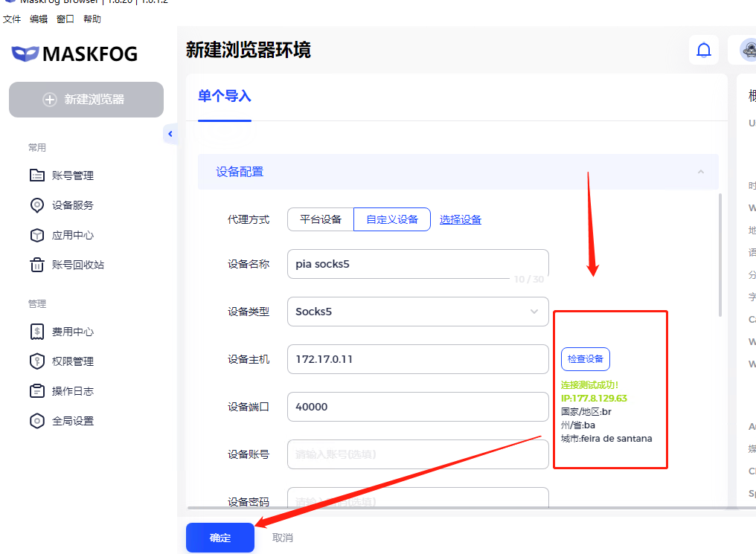Select 平台设备 proxy mode
This screenshot has height=554, width=756.
pyautogui.click(x=321, y=219)
